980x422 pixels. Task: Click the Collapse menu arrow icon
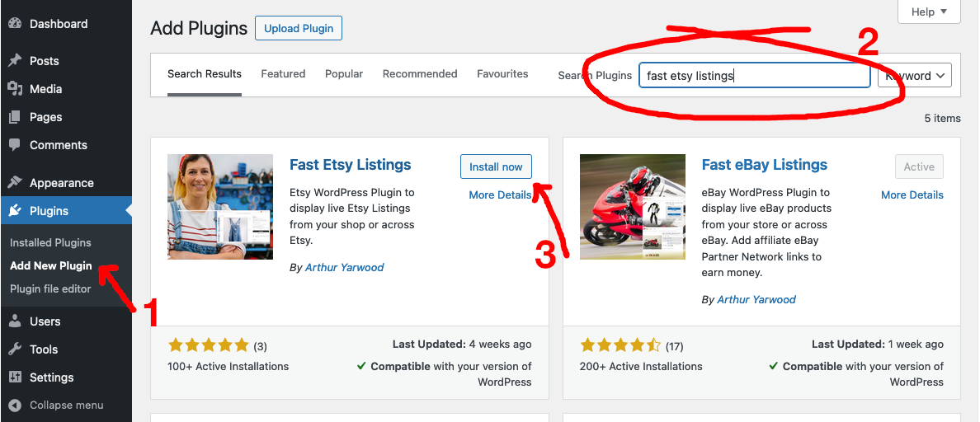tap(15, 406)
